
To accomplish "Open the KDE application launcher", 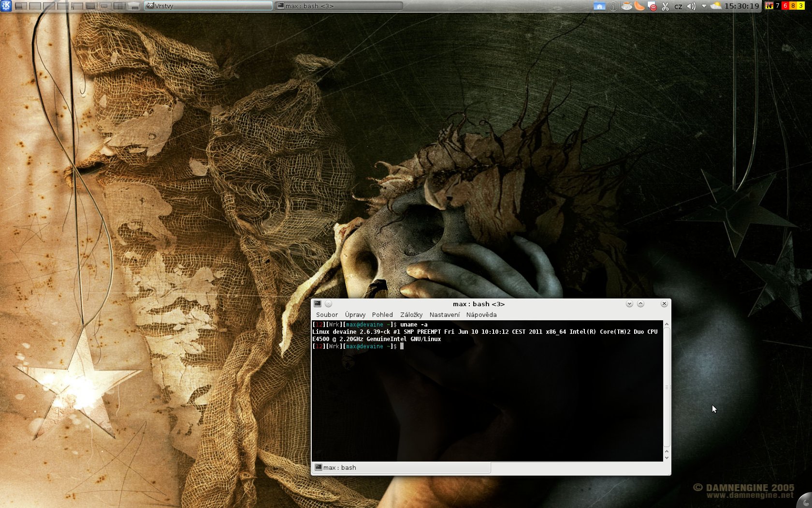I will point(6,6).
